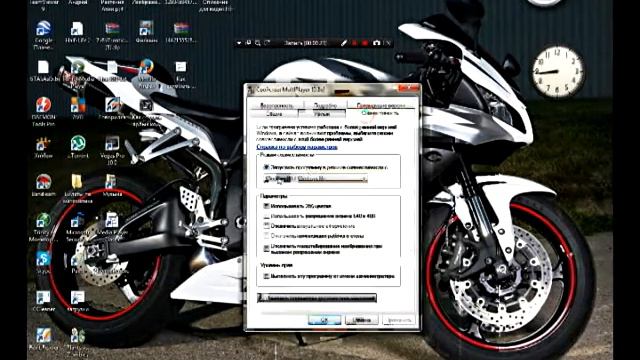640x360 pixels.
Task: Open the Google Earth desktop shortcut
Action: [43, 34]
